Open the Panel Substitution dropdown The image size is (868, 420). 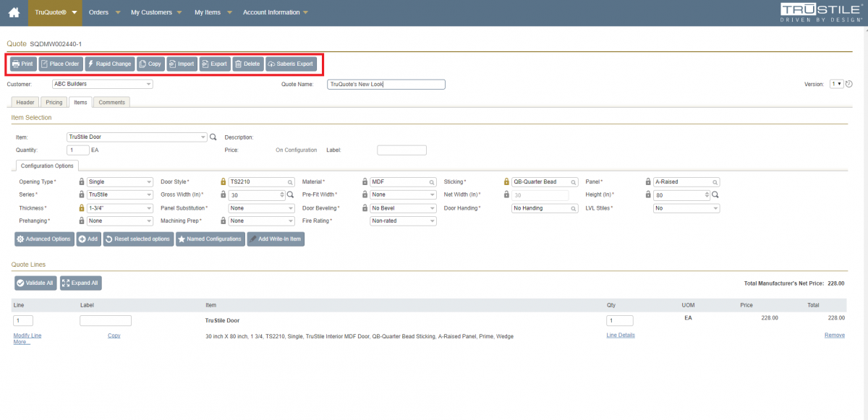click(x=261, y=208)
